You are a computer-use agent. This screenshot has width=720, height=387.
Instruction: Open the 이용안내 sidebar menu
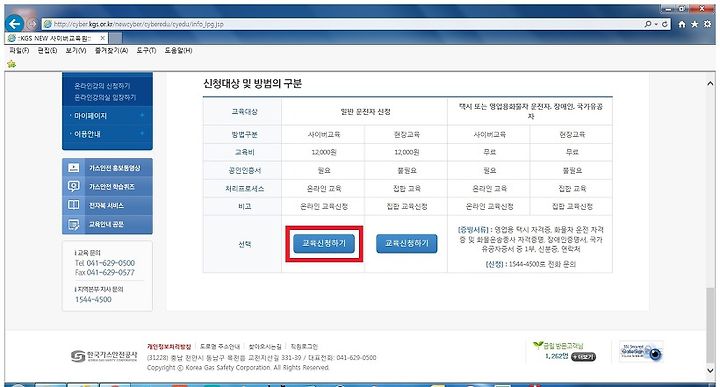(87, 134)
